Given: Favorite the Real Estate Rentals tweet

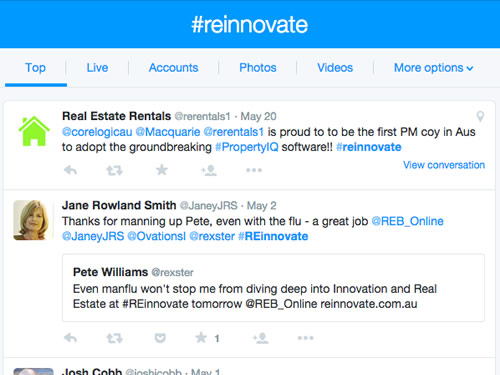Looking at the screenshot, I should click(162, 170).
